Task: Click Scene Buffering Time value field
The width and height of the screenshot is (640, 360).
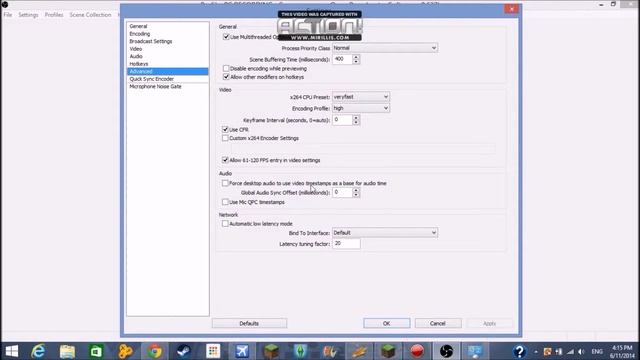Action: point(342,59)
